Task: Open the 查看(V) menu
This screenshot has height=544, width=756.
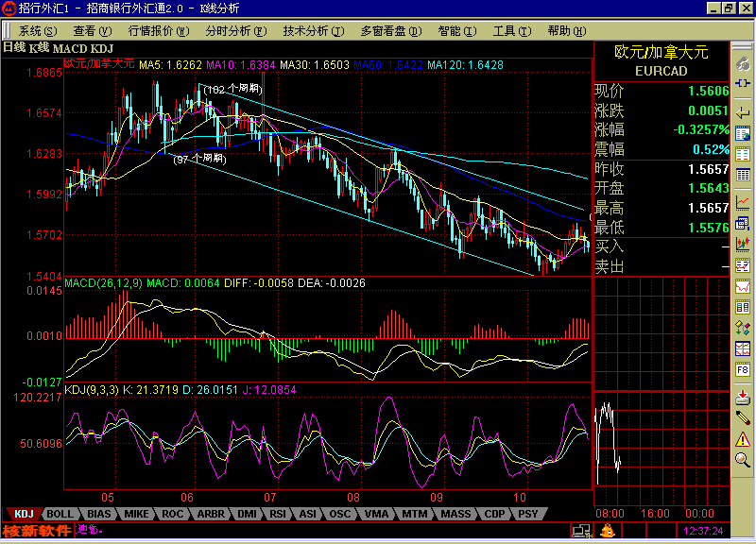Action: coord(92,31)
